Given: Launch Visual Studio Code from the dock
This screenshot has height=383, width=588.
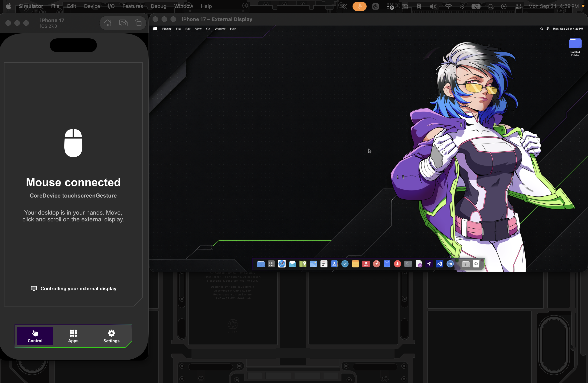Looking at the screenshot, I should (440, 264).
